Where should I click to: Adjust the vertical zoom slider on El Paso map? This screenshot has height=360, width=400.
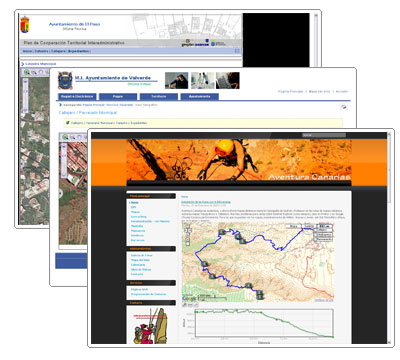25,95
